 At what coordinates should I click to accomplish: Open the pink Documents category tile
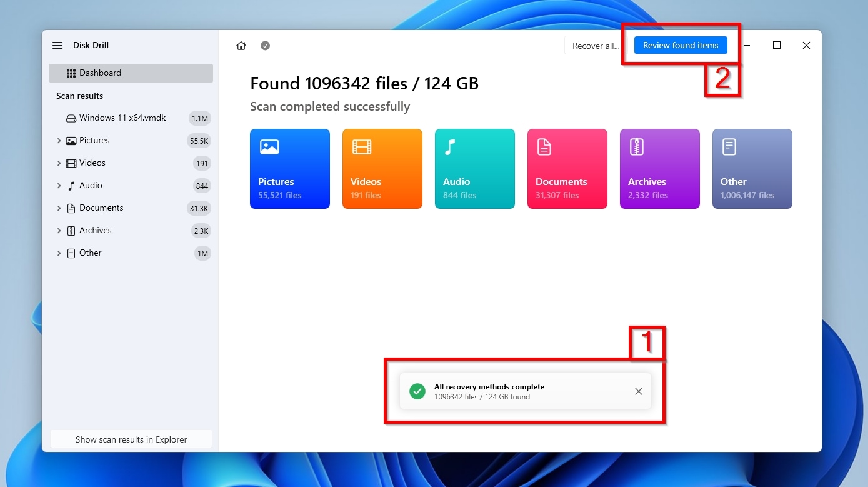tap(567, 169)
